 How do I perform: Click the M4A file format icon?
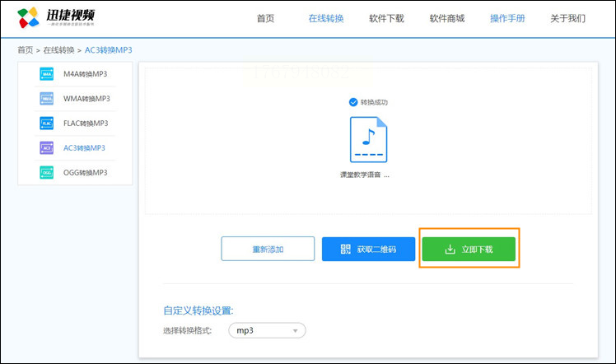46,74
